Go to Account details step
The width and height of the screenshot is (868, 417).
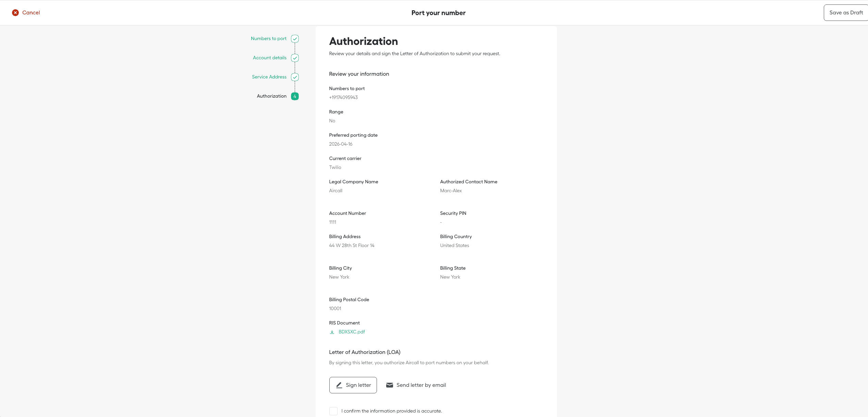(x=269, y=58)
